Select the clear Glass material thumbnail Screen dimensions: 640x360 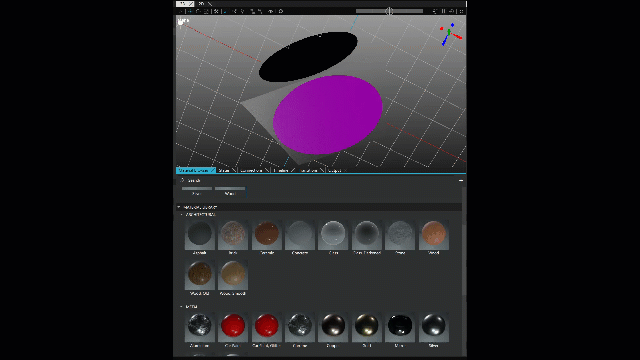(333, 235)
